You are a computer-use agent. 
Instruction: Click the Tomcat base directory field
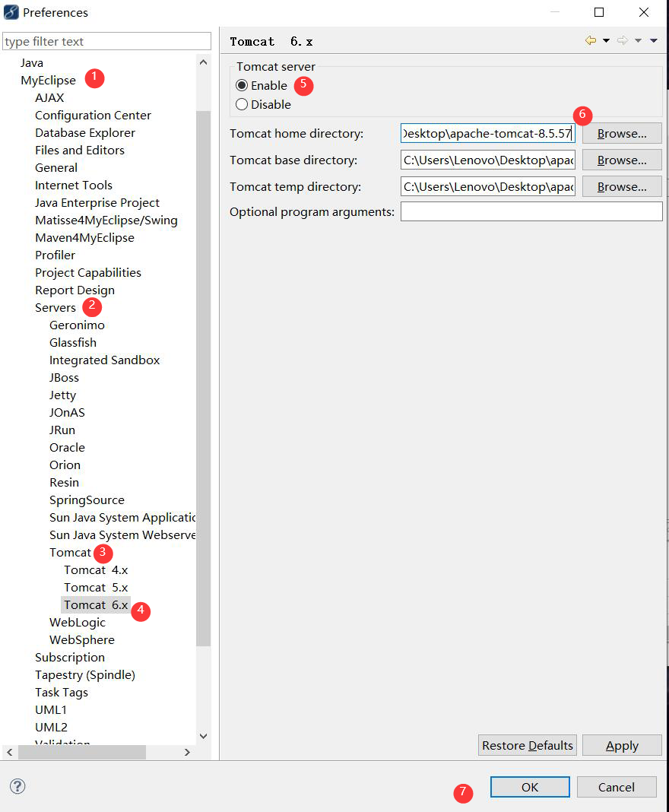488,160
